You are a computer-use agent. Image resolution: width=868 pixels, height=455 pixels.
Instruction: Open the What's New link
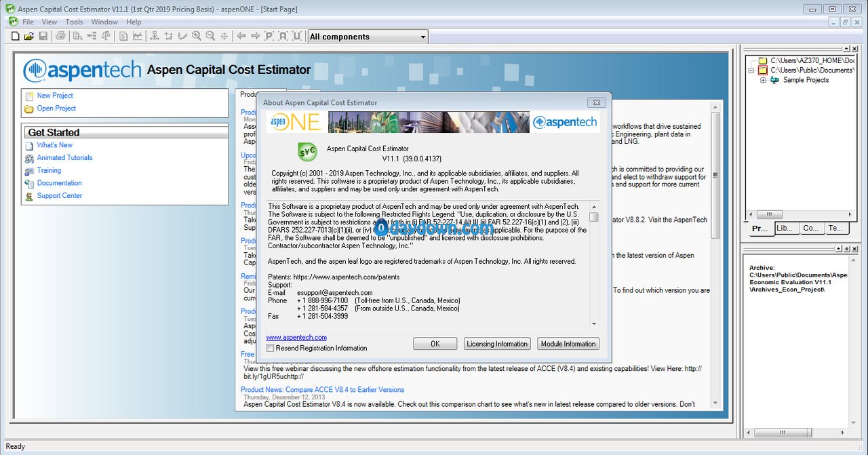(x=54, y=145)
